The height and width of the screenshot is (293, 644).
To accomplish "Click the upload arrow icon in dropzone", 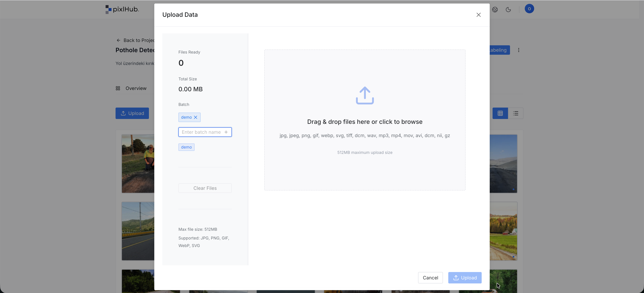I will pos(364,96).
